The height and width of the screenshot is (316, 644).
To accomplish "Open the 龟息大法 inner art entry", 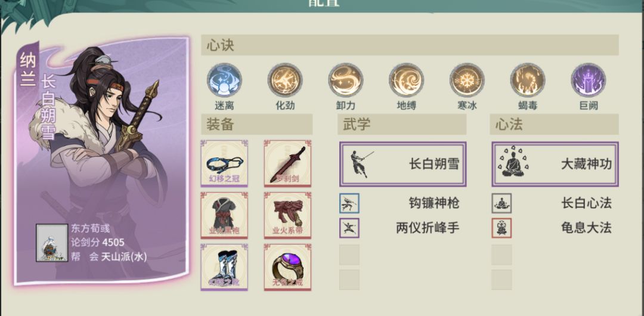I will point(555,228).
